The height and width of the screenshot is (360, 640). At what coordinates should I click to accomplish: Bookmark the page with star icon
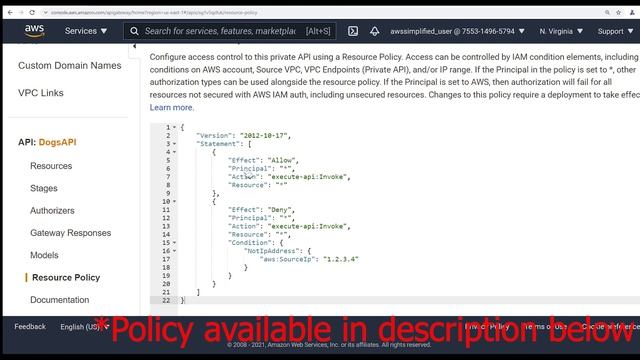pyautogui.click(x=619, y=13)
